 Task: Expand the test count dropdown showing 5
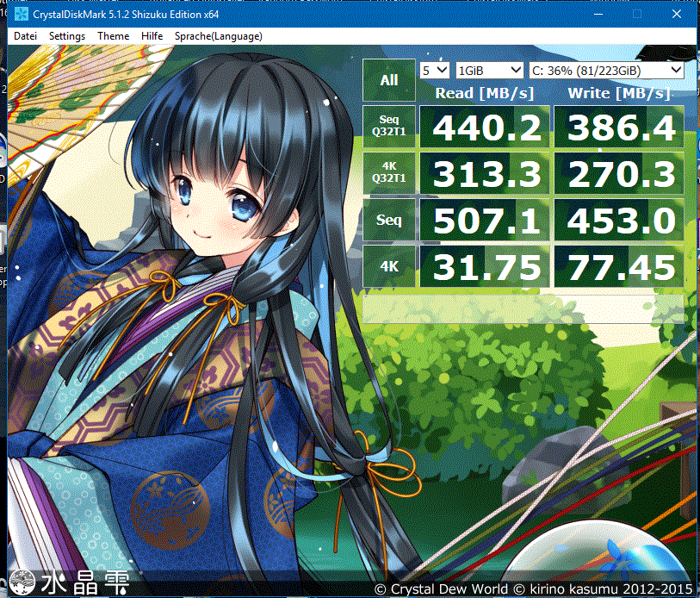(x=434, y=70)
